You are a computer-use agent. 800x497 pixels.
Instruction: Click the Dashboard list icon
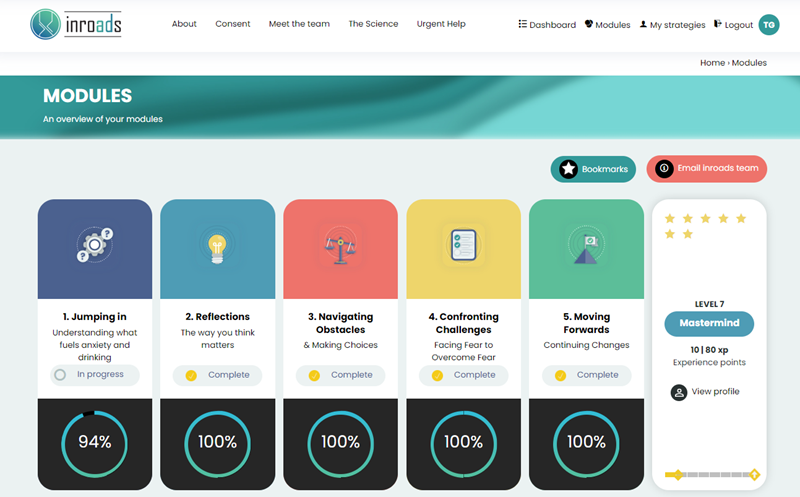(522, 23)
